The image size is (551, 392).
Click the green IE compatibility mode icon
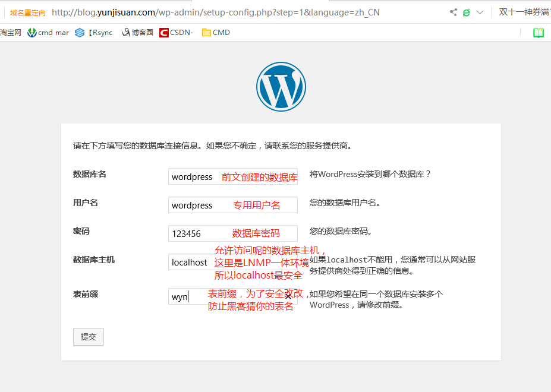coord(467,12)
